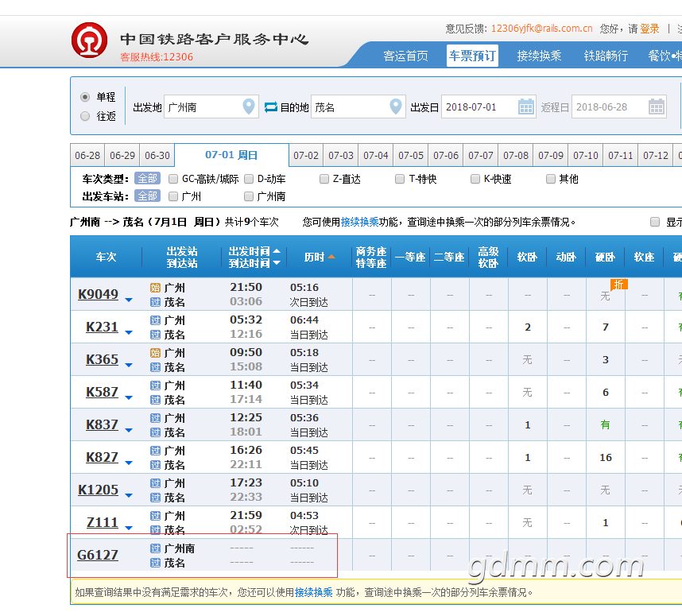Click the 折 discount badge on K9049
The image size is (682, 616).
(619, 285)
